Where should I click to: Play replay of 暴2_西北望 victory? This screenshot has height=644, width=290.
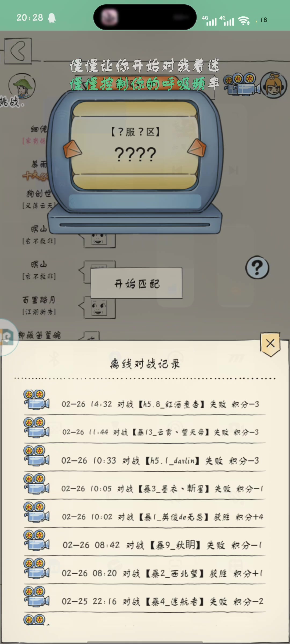click(37, 569)
